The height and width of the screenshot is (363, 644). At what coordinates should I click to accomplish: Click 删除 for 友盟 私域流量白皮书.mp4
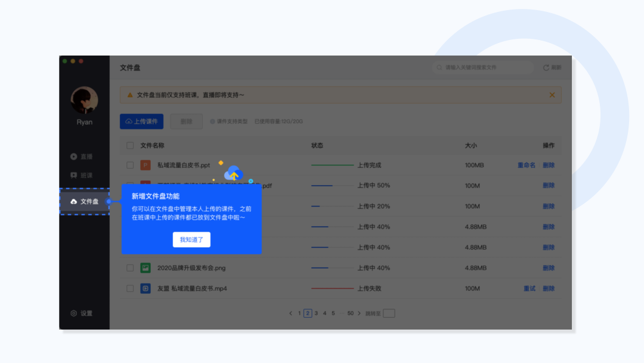click(x=549, y=288)
